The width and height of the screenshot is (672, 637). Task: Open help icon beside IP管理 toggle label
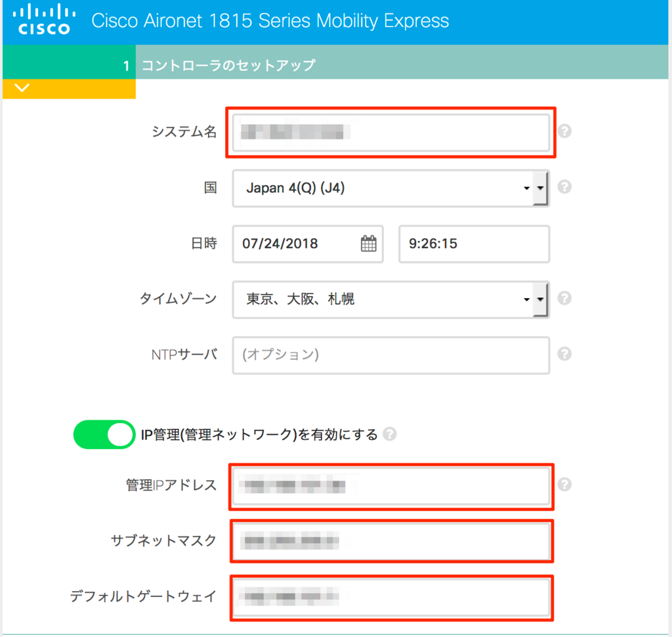click(390, 434)
